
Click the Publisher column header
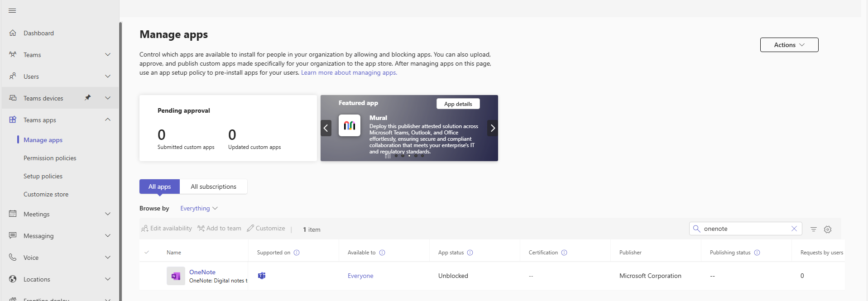click(630, 253)
